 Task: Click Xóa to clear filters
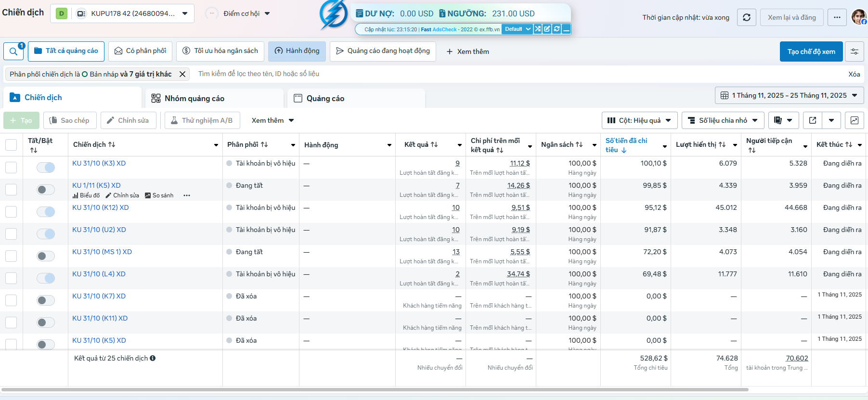pyautogui.click(x=854, y=74)
